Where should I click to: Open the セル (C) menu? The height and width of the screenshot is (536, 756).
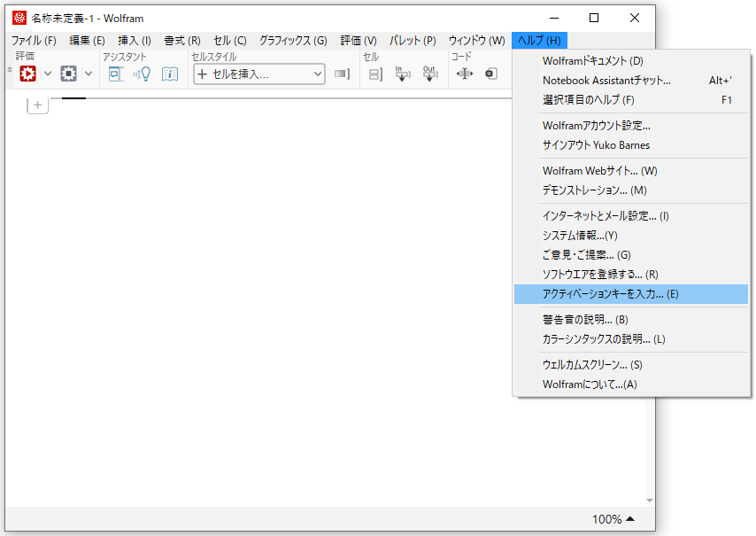coord(230,41)
